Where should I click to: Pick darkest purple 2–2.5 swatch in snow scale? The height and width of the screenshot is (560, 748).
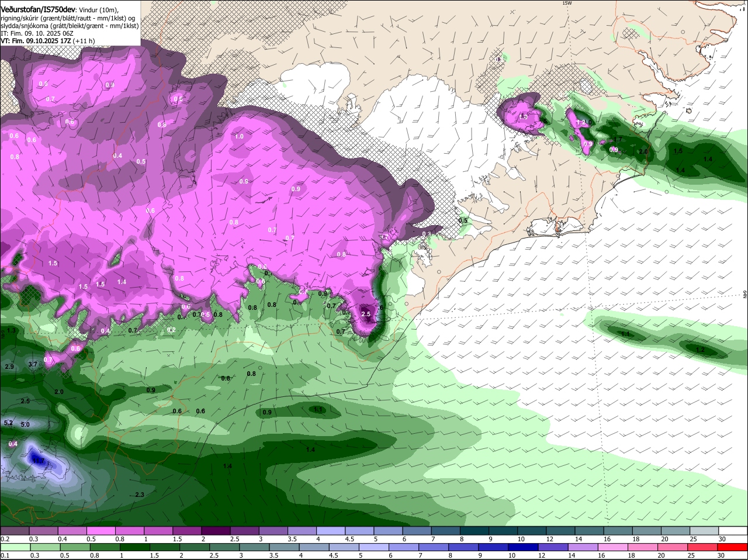tap(216, 530)
